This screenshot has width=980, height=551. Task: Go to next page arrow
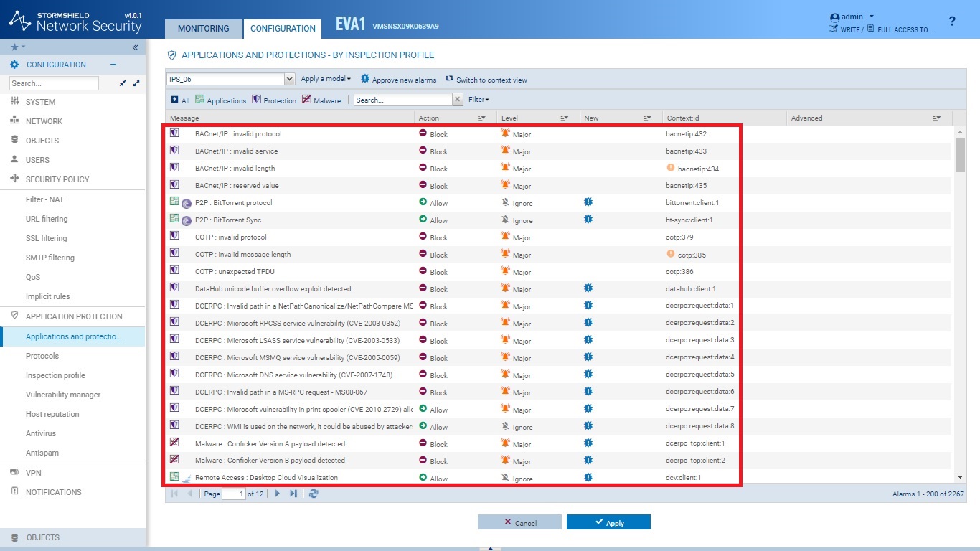coord(278,494)
